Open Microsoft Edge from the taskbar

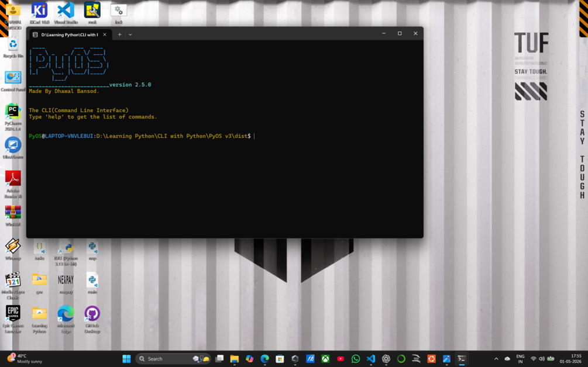(265, 359)
